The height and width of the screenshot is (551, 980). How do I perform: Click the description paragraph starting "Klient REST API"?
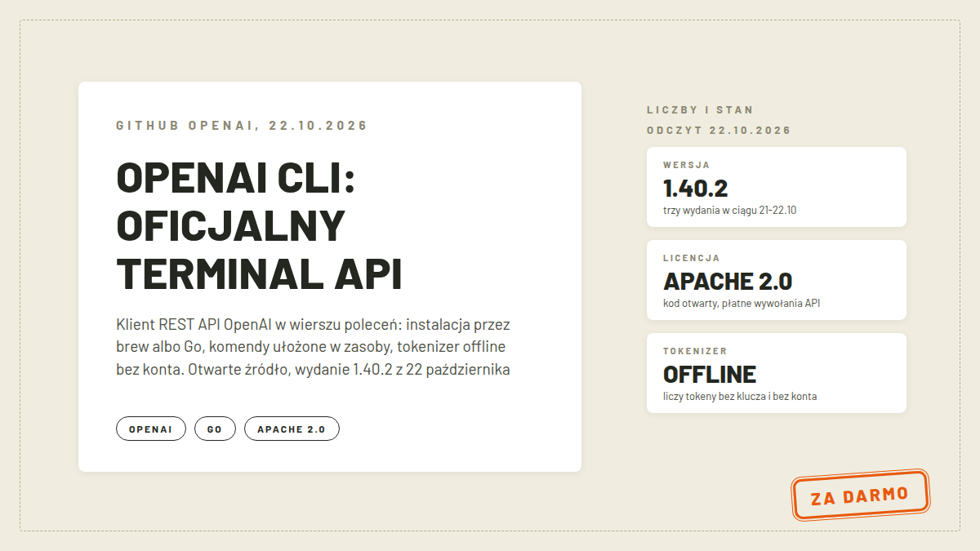pos(314,347)
